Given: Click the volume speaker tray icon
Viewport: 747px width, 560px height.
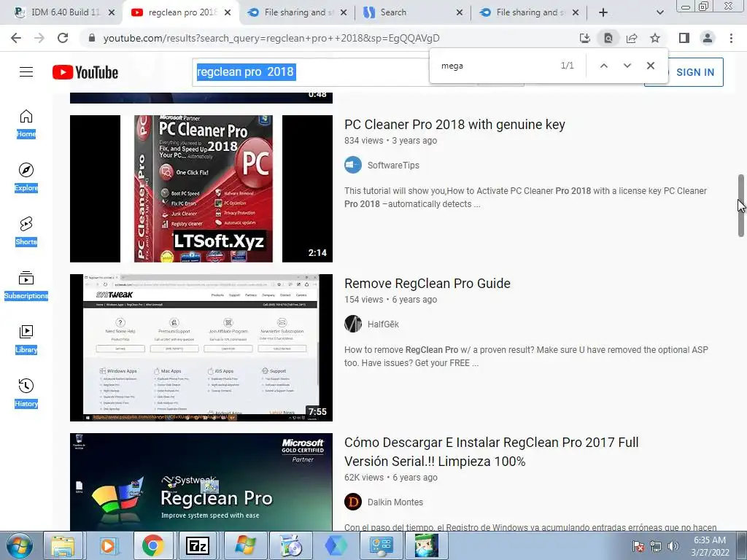Looking at the screenshot, I should point(673,546).
